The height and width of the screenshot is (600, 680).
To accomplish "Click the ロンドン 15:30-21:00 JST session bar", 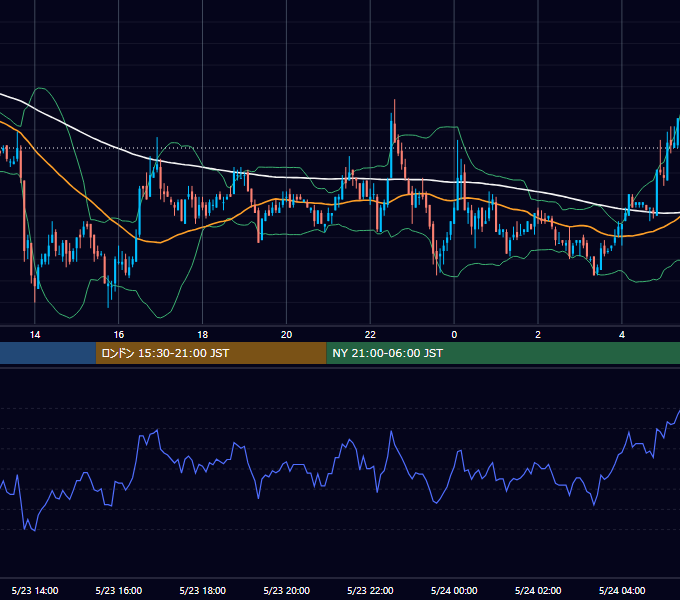I will [x=211, y=353].
